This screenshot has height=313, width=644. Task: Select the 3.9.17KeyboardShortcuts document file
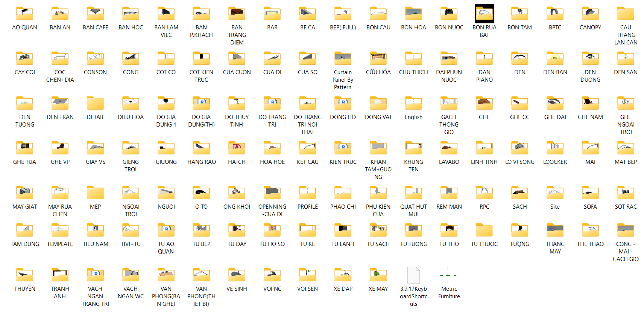tap(413, 276)
